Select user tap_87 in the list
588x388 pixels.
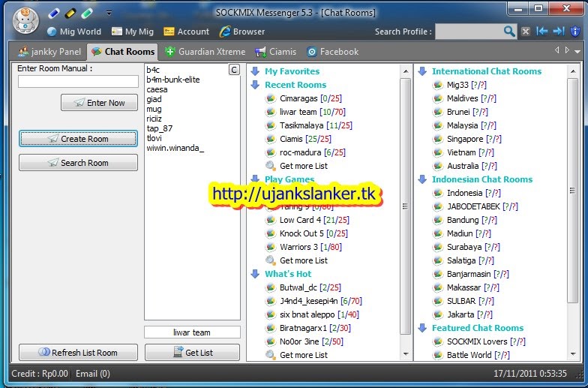[159, 128]
